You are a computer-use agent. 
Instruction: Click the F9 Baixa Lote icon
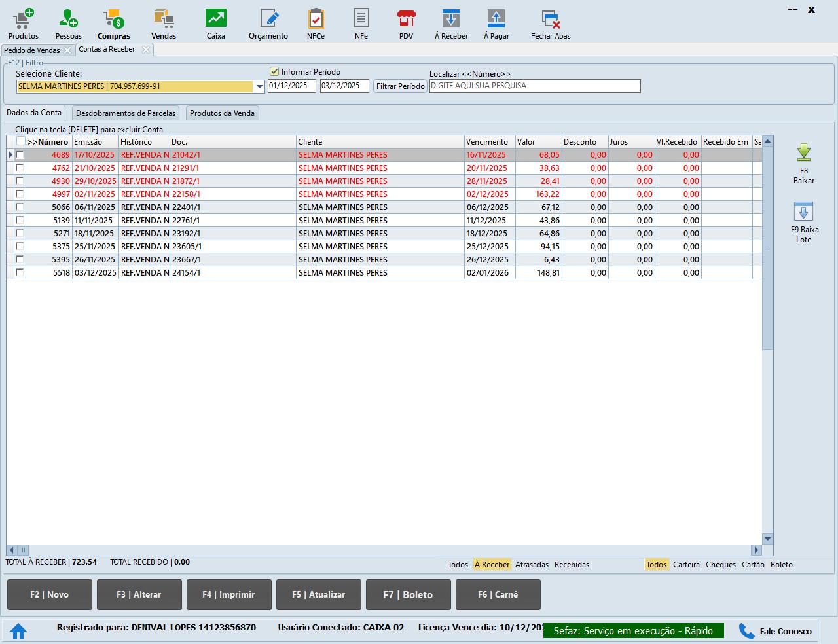[803, 212]
